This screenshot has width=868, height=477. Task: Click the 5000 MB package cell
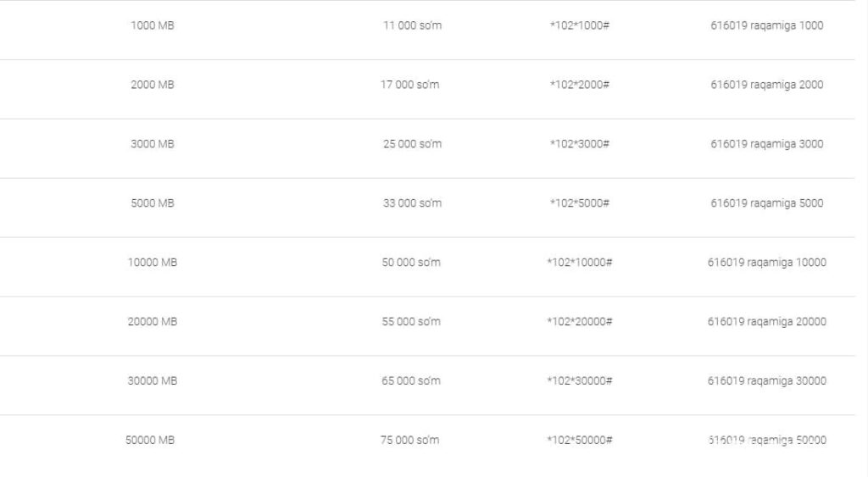(153, 203)
